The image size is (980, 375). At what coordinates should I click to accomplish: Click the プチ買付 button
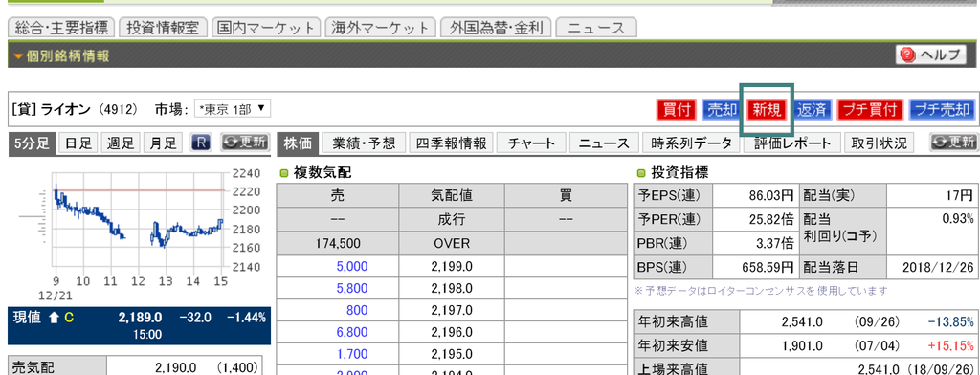(x=870, y=111)
